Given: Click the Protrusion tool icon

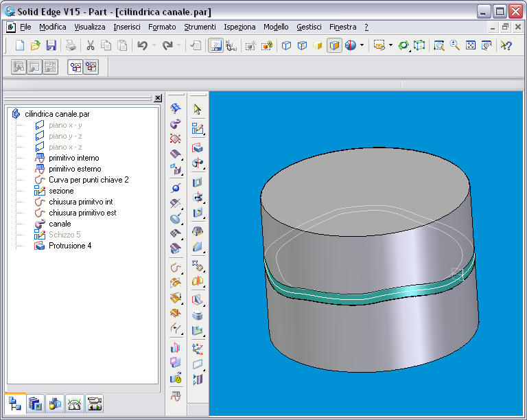Looking at the screenshot, I should pos(198,148).
